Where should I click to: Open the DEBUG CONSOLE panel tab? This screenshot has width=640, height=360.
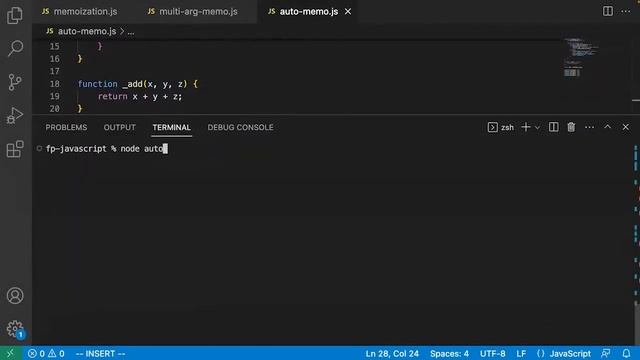click(x=240, y=127)
